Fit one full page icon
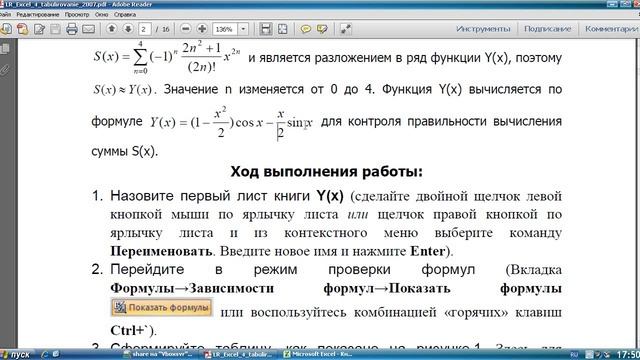Image resolution: width=640 pixels, height=360 pixels. [282, 29]
